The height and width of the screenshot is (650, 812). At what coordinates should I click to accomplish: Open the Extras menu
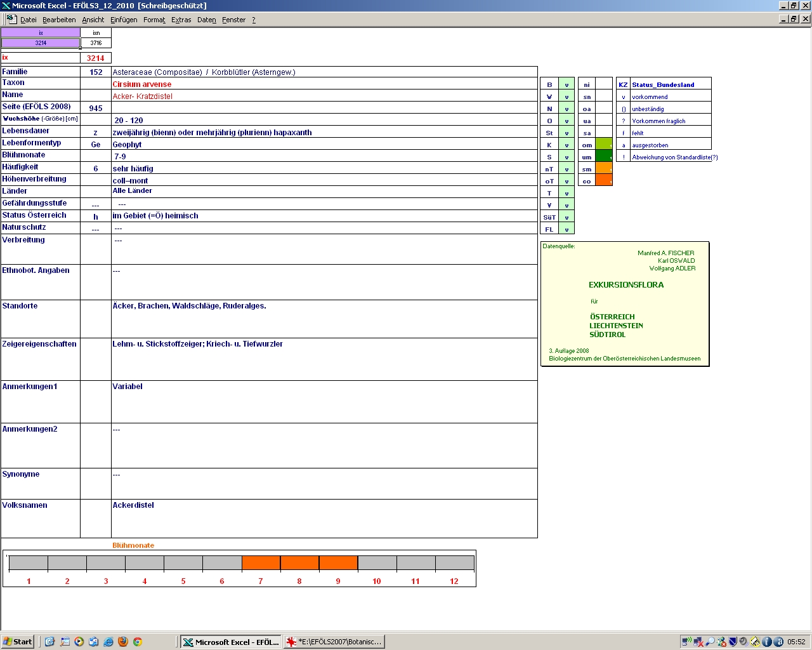tap(181, 20)
